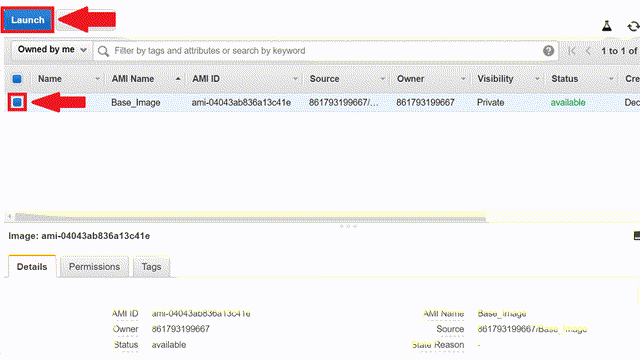Viewport: 640px width, 360px height.
Task: Open the filter help question icon
Action: coord(549,51)
